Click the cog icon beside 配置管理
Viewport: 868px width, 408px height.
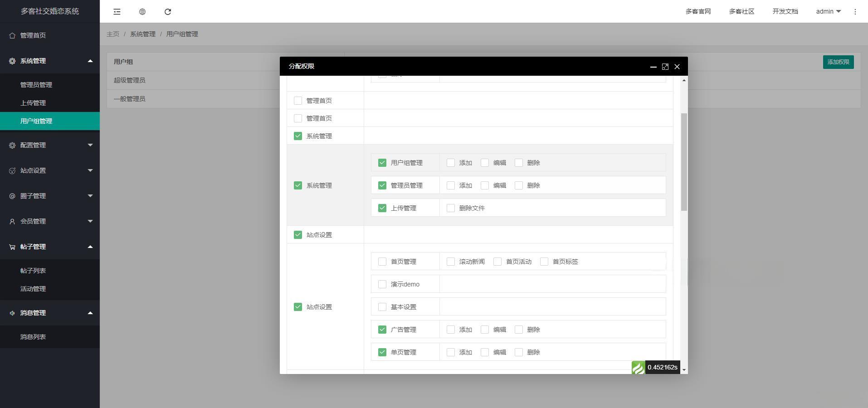[12, 145]
